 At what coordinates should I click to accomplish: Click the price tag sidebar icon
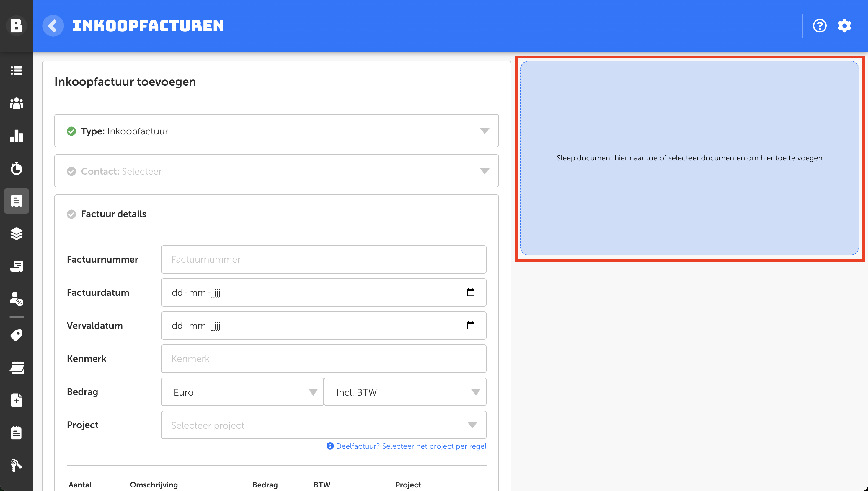pos(16,335)
